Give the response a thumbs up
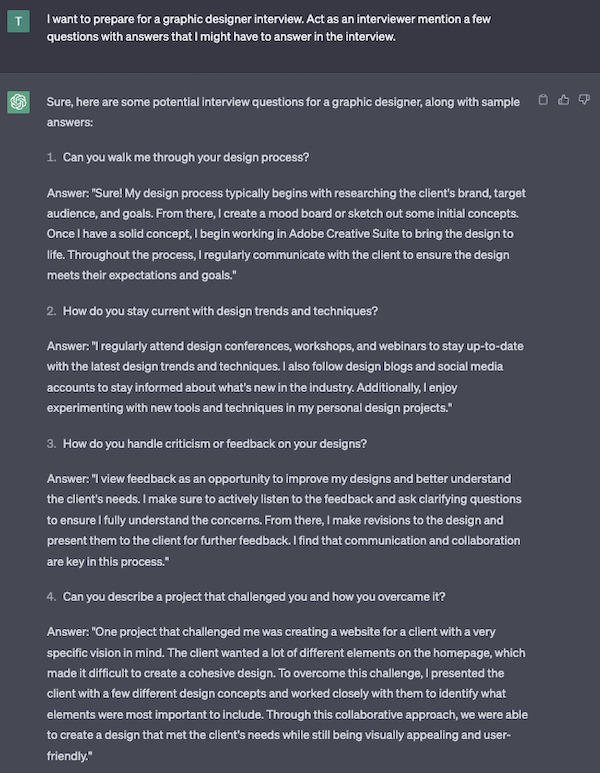Image resolution: width=600 pixels, height=773 pixels. 564,100
